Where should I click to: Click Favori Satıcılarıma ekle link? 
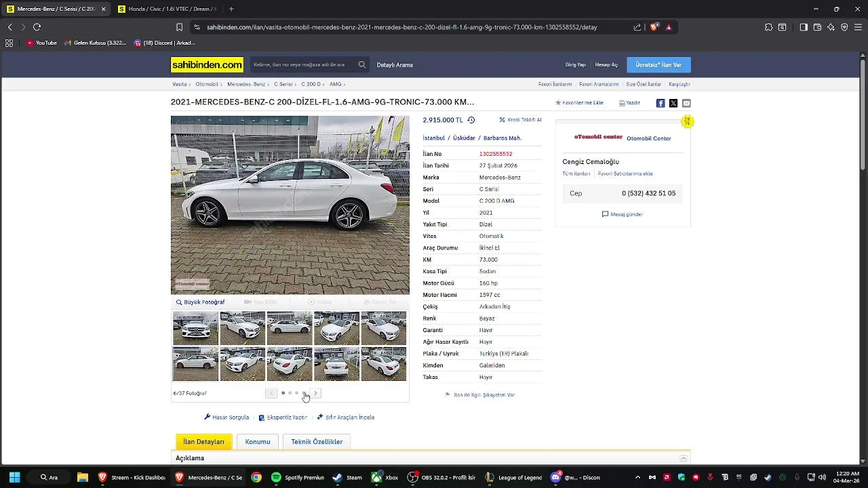coord(625,174)
